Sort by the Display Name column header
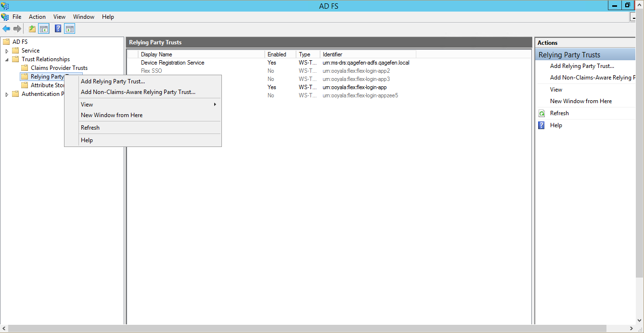644x333 pixels. click(157, 54)
